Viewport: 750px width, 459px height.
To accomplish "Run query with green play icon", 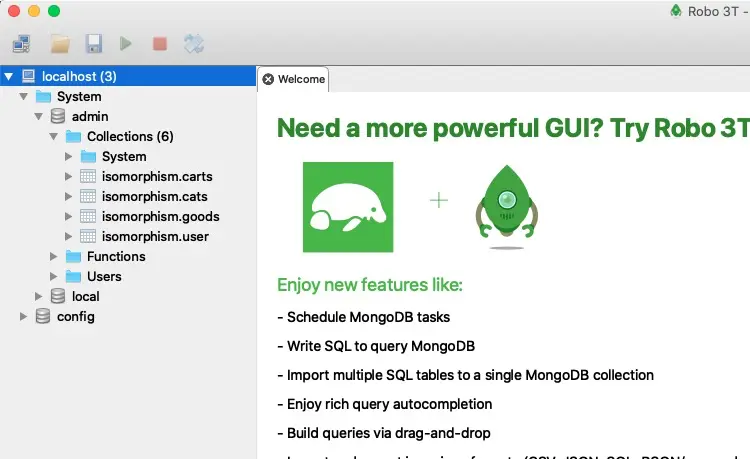I will pyautogui.click(x=126, y=44).
